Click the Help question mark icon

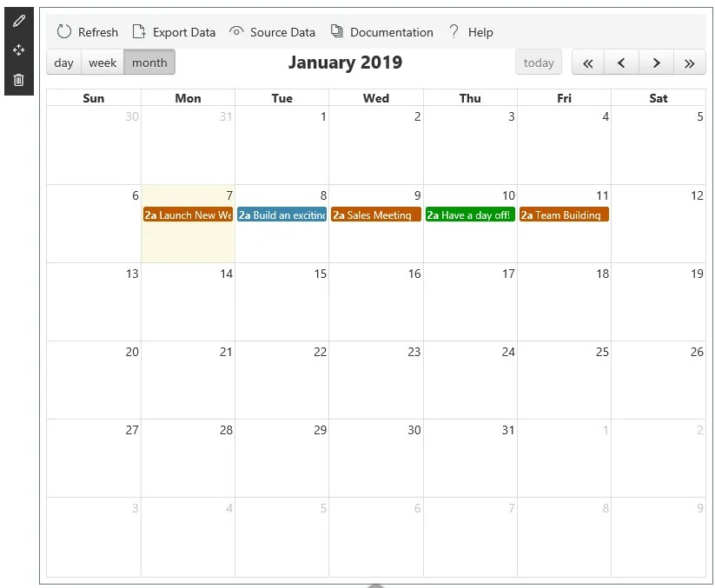[x=453, y=31]
